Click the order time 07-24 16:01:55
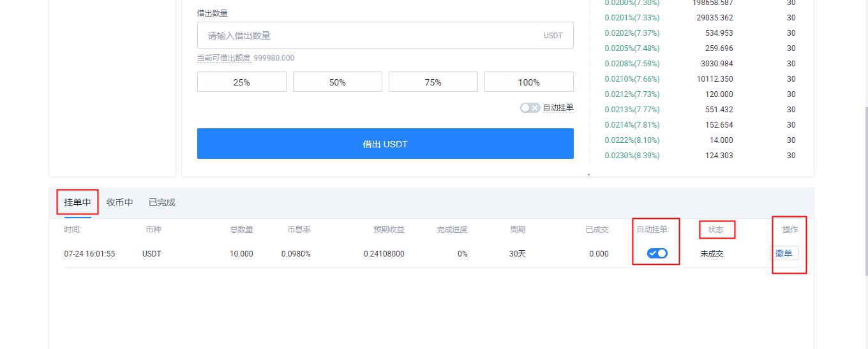Viewport: 868px width, 349px height. [x=90, y=254]
